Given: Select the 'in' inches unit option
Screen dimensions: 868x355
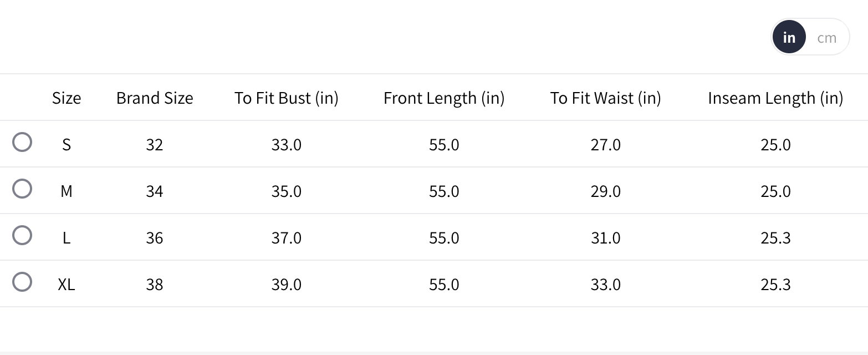Looking at the screenshot, I should (x=789, y=38).
